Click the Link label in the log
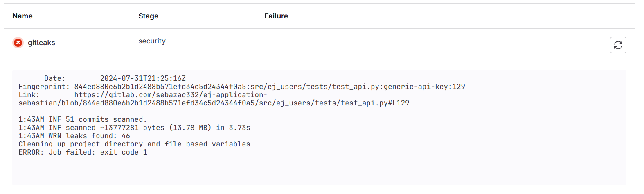The height and width of the screenshot is (194, 644). click(29, 95)
